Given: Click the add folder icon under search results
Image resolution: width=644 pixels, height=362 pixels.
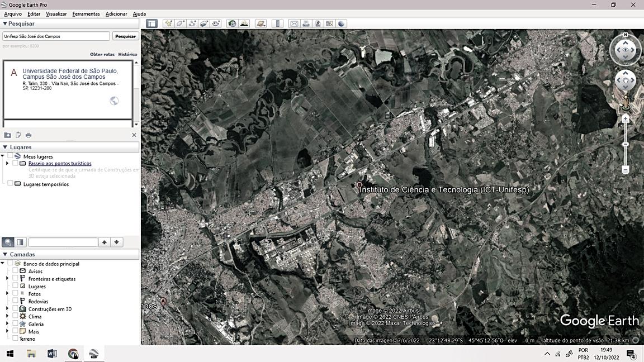Looking at the screenshot, I should [7, 135].
